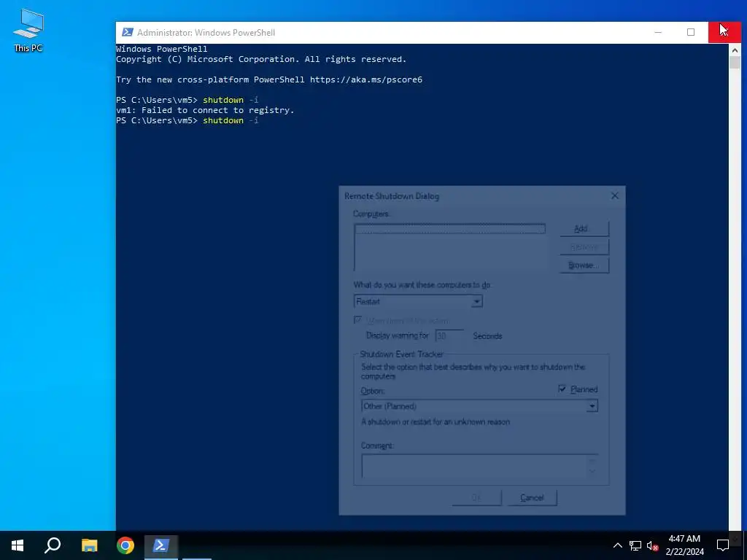
Task: Open the Windows Start menu
Action: 18,545
